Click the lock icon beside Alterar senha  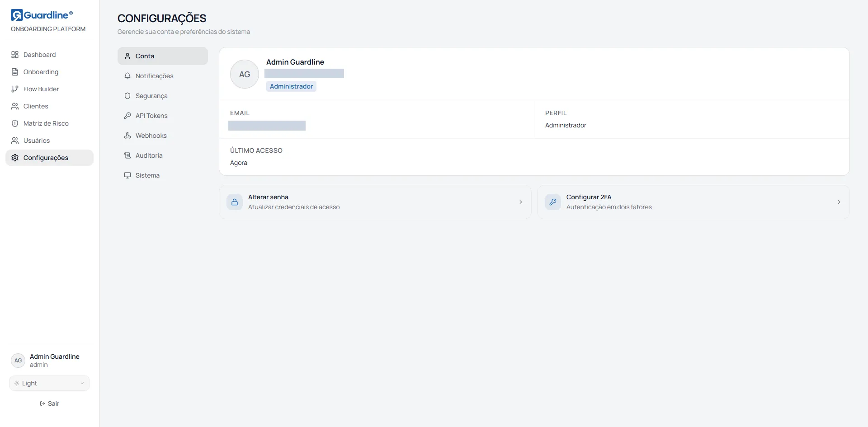click(235, 202)
